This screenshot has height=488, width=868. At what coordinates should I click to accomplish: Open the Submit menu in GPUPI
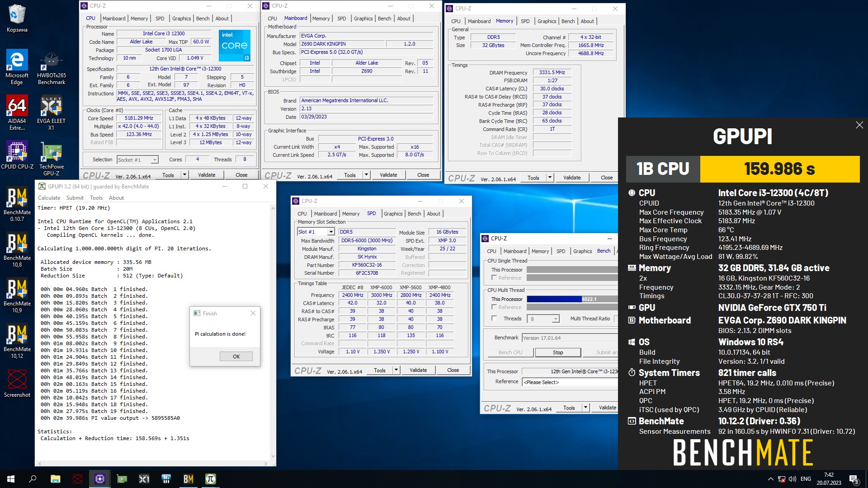point(75,198)
